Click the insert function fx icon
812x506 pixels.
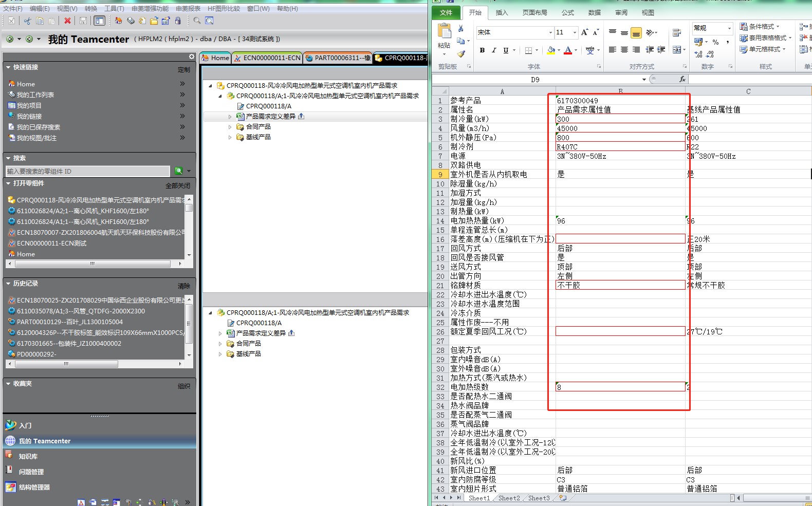tap(682, 79)
